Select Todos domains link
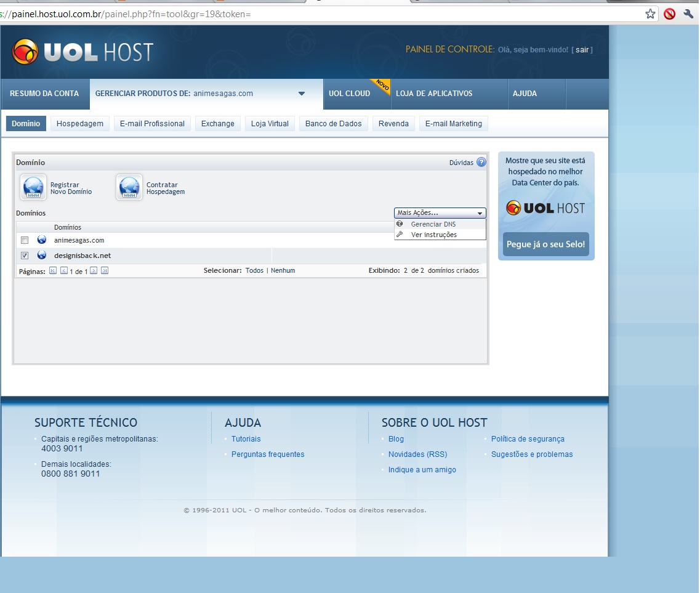This screenshot has height=593, width=700. click(x=254, y=270)
